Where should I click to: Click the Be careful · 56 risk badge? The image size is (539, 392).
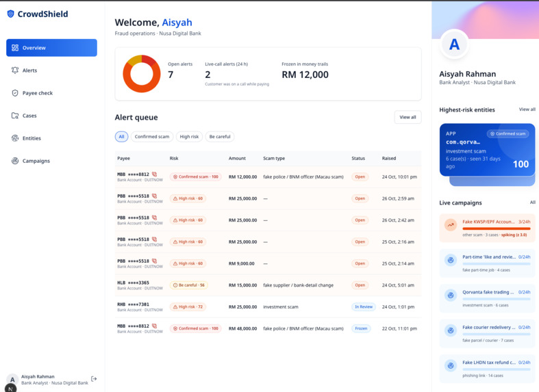point(189,285)
